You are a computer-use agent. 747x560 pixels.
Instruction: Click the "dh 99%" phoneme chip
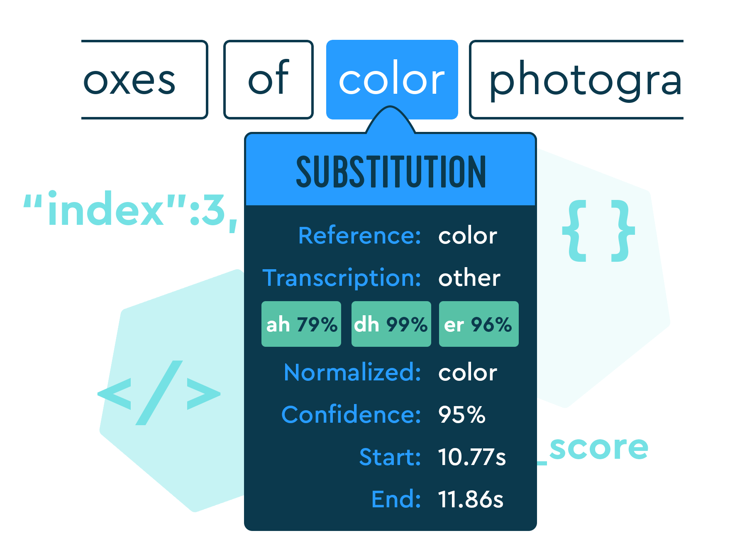tap(391, 324)
